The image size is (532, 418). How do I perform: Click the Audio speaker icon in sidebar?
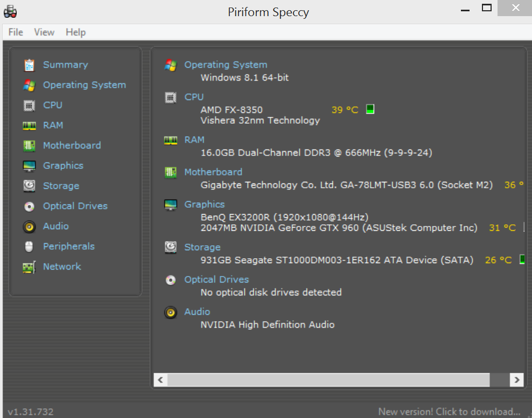pyautogui.click(x=29, y=226)
